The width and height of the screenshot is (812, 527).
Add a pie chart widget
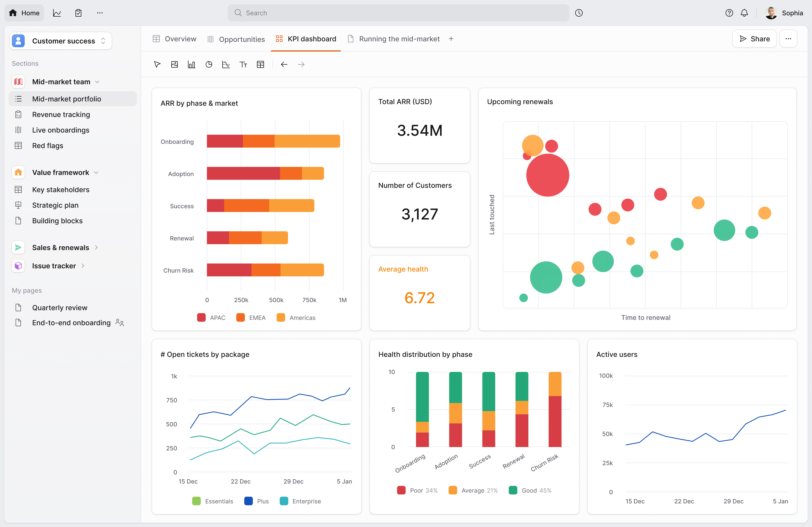click(x=209, y=64)
